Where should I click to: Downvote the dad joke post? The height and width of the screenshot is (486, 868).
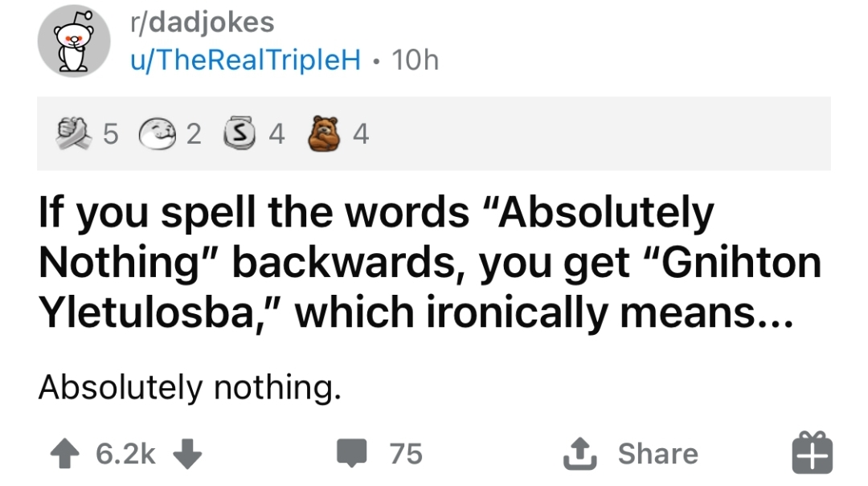(186, 455)
